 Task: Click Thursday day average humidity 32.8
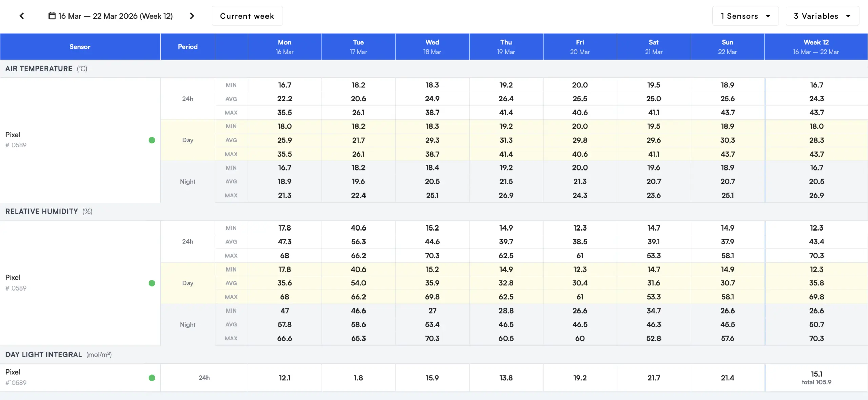[x=506, y=283]
